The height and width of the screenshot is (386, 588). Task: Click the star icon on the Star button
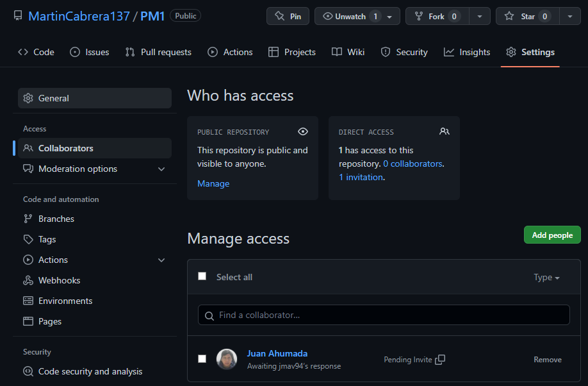tap(510, 16)
